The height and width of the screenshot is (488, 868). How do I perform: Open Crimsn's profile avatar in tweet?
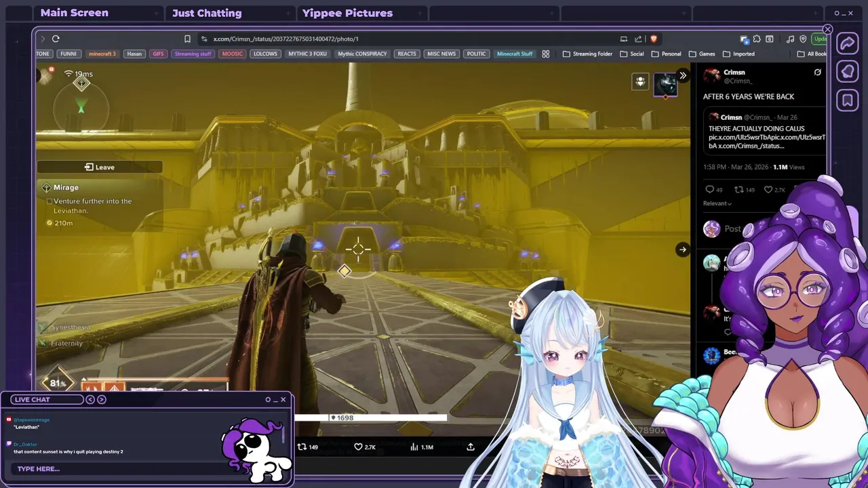711,76
